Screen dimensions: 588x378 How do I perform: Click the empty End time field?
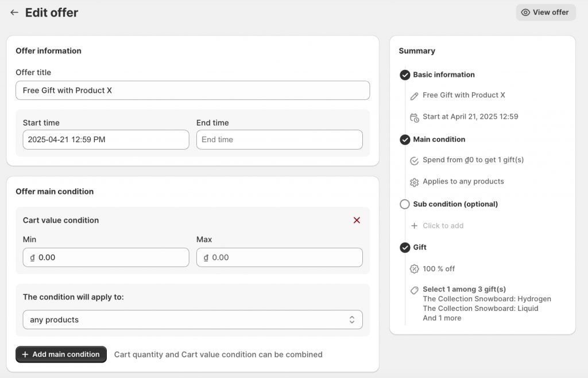tap(279, 140)
